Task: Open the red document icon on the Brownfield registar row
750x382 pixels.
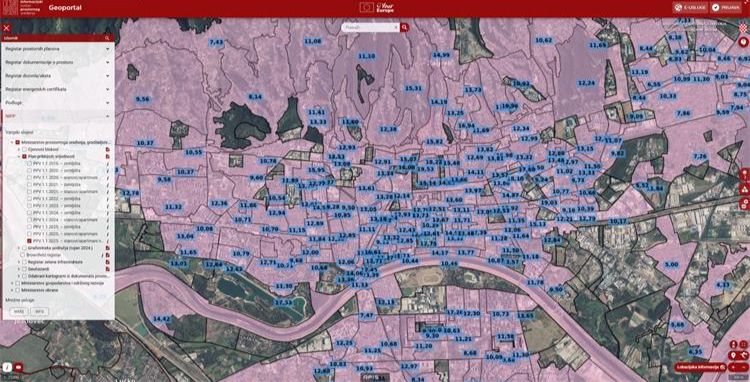Action: pyautogui.click(x=107, y=255)
